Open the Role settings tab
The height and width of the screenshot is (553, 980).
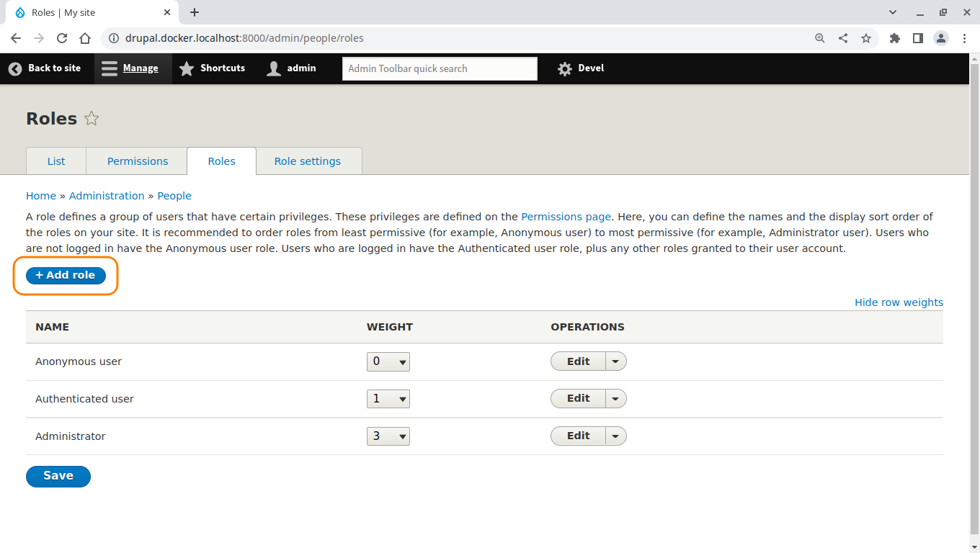[x=308, y=161]
